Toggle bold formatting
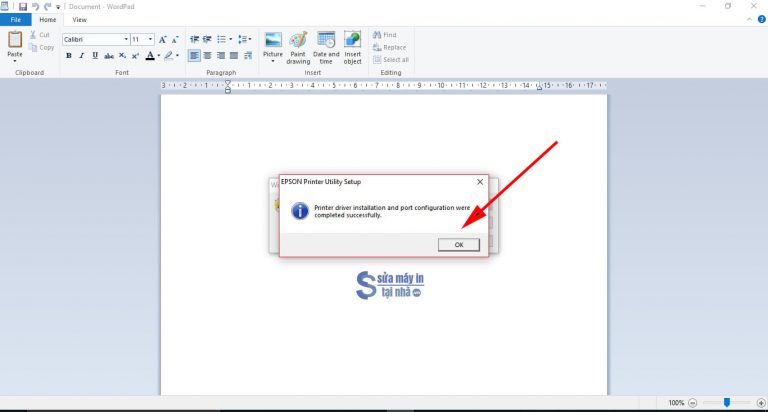Image resolution: width=768 pixels, height=412 pixels. 69,56
